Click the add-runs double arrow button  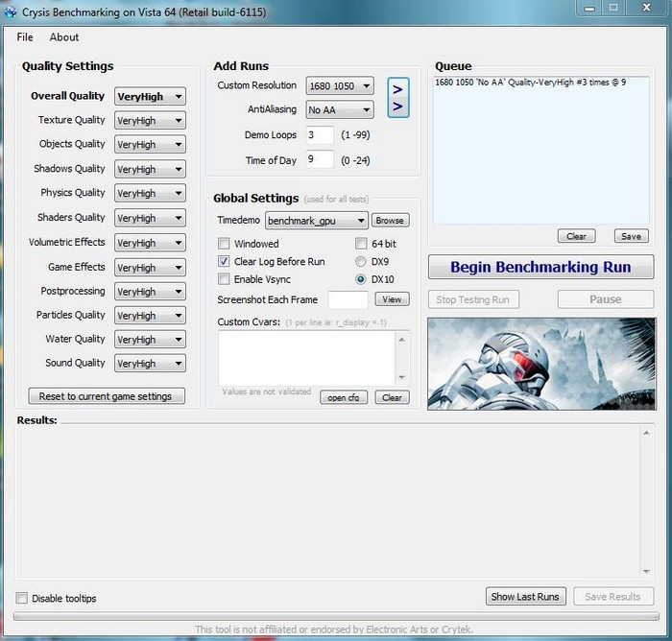(x=398, y=98)
